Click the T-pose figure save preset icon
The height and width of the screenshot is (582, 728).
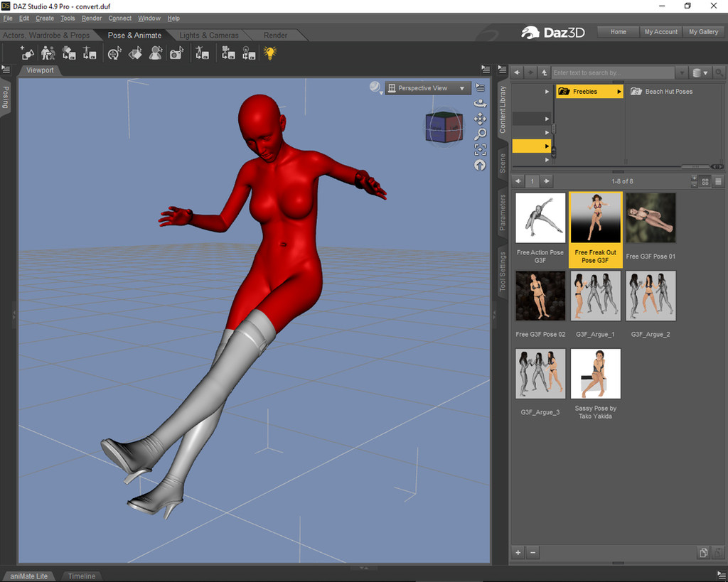click(89, 53)
